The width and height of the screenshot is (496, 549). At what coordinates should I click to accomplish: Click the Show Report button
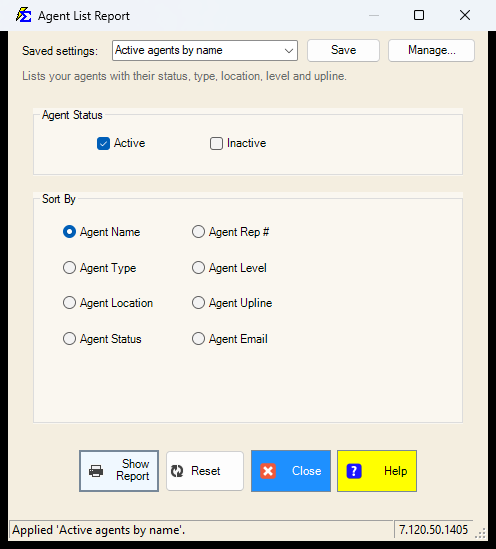pos(119,471)
